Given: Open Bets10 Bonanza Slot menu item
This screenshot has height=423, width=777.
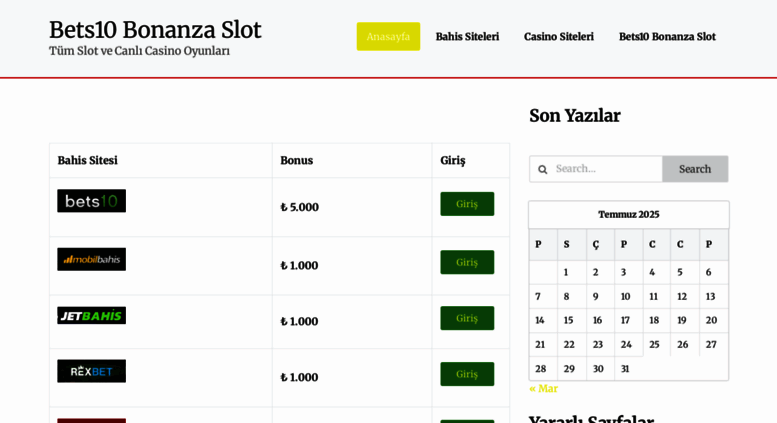Looking at the screenshot, I should pyautogui.click(x=667, y=37).
